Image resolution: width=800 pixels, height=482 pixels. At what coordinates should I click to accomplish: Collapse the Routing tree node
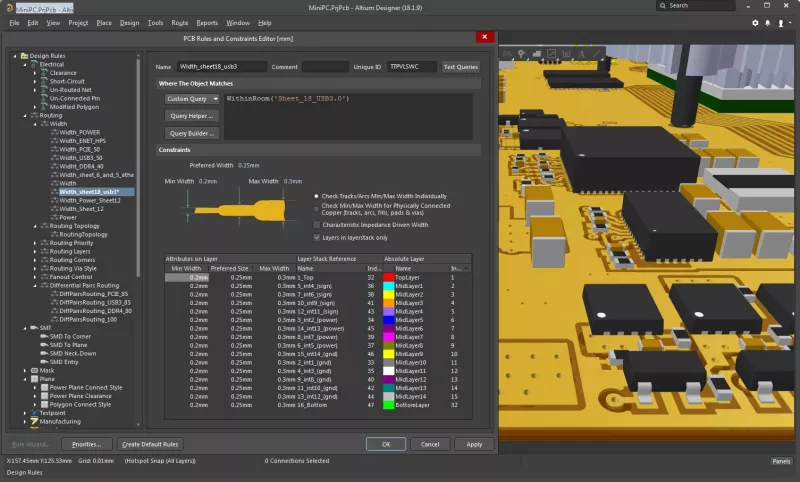click(x=25, y=116)
